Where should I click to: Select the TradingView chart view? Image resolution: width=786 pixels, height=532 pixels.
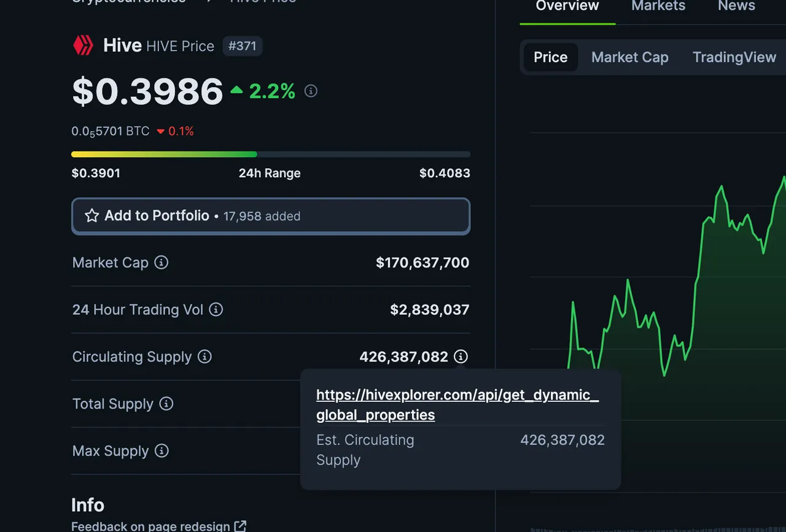[734, 58]
